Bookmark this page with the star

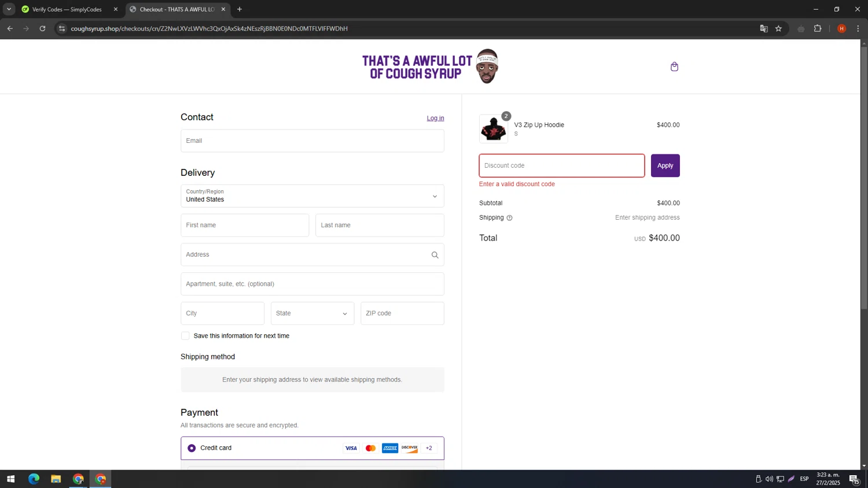[779, 28]
